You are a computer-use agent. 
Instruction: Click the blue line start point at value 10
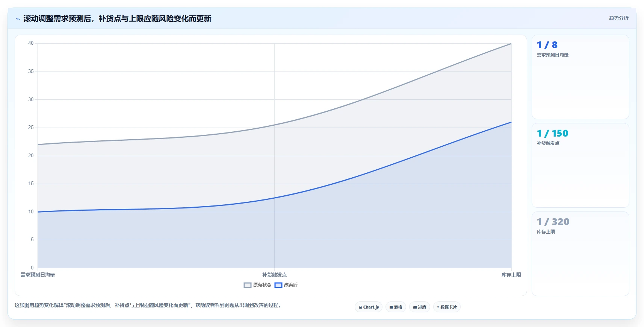point(38,212)
